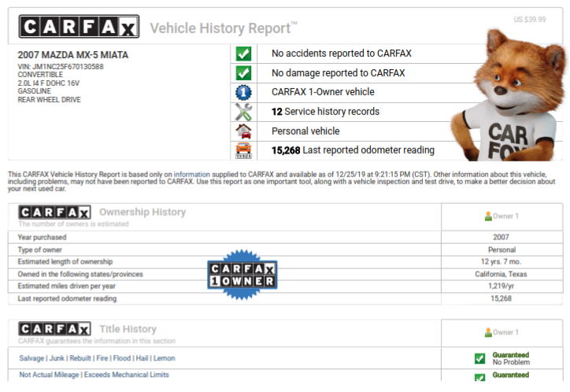The width and height of the screenshot is (570, 392).
Task: Click the wrench service history icon
Action: pyautogui.click(x=243, y=112)
